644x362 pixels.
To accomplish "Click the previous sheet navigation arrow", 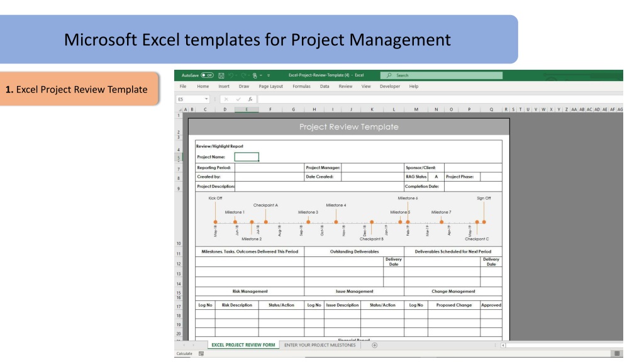I will (x=184, y=345).
